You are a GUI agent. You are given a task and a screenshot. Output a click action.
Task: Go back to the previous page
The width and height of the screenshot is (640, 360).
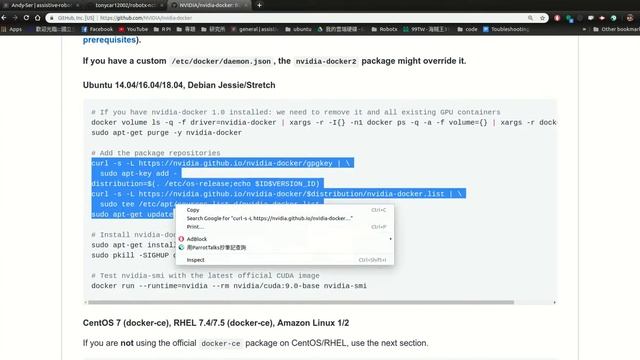coord(4,18)
